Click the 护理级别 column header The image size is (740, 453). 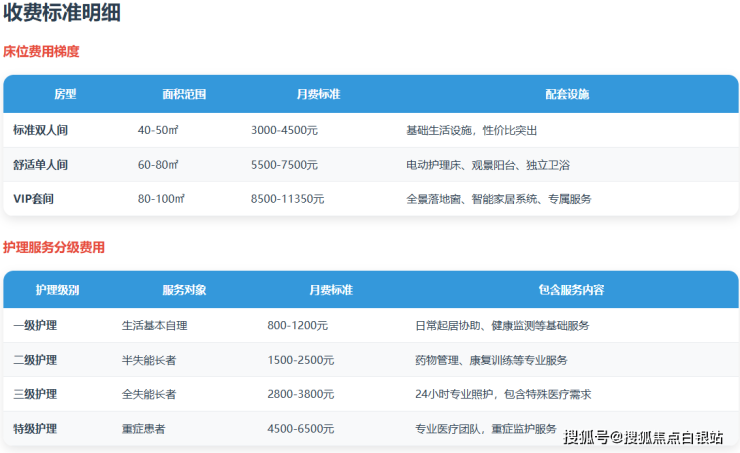tap(57, 290)
